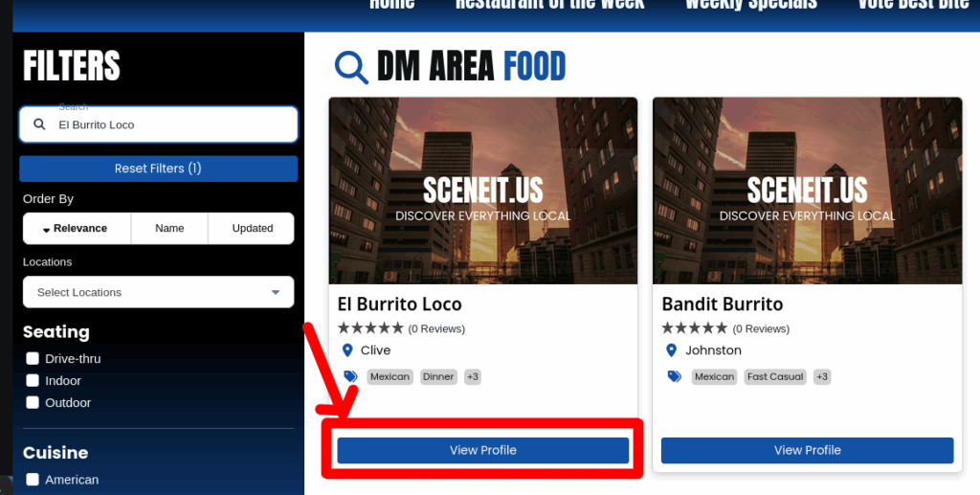Screen dimensions: 980x495
Task: Check the Indoor seating option
Action: (x=33, y=380)
